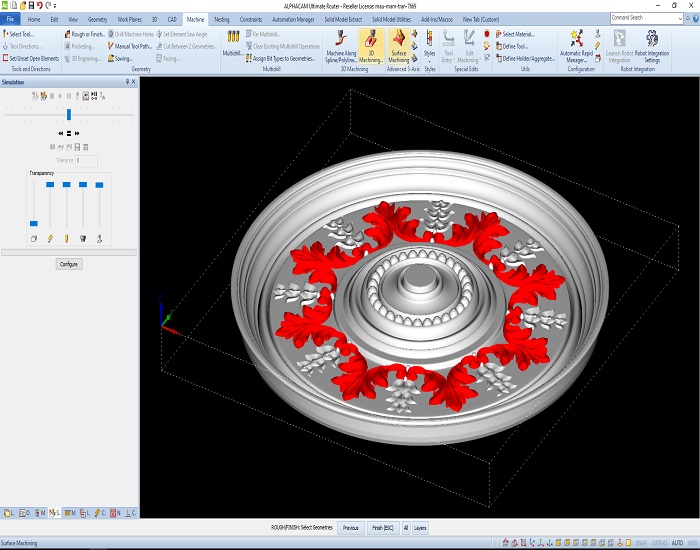Click Rough or Finish icon
This screenshot has width=700, height=550.
click(x=85, y=34)
